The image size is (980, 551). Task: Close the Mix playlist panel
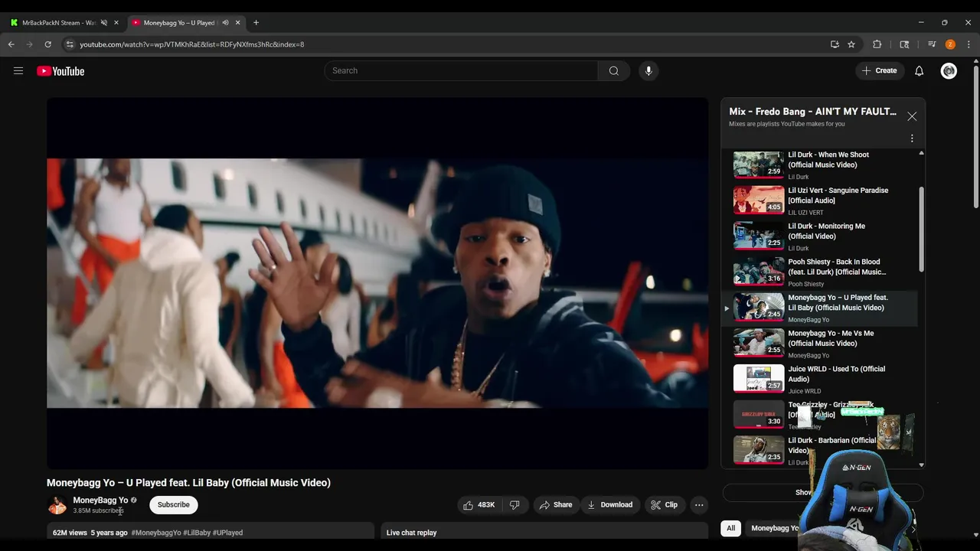(x=912, y=116)
